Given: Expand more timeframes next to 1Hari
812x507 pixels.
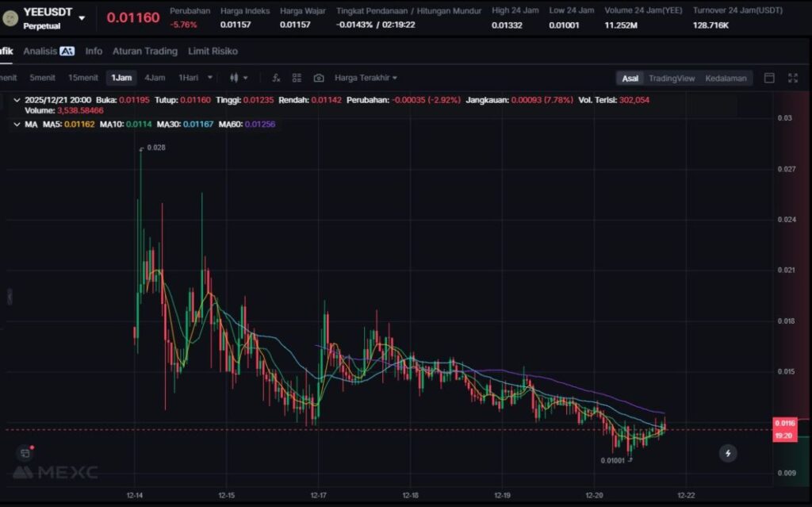Looking at the screenshot, I should pos(210,78).
